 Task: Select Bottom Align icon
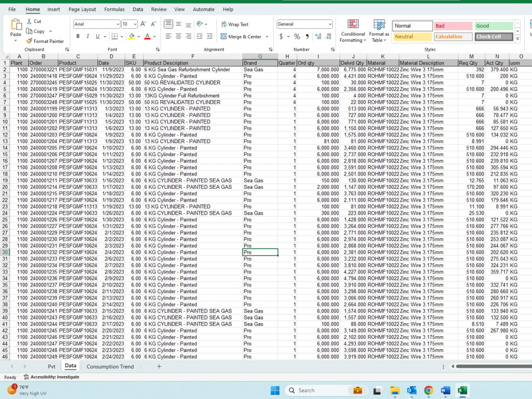189,24
